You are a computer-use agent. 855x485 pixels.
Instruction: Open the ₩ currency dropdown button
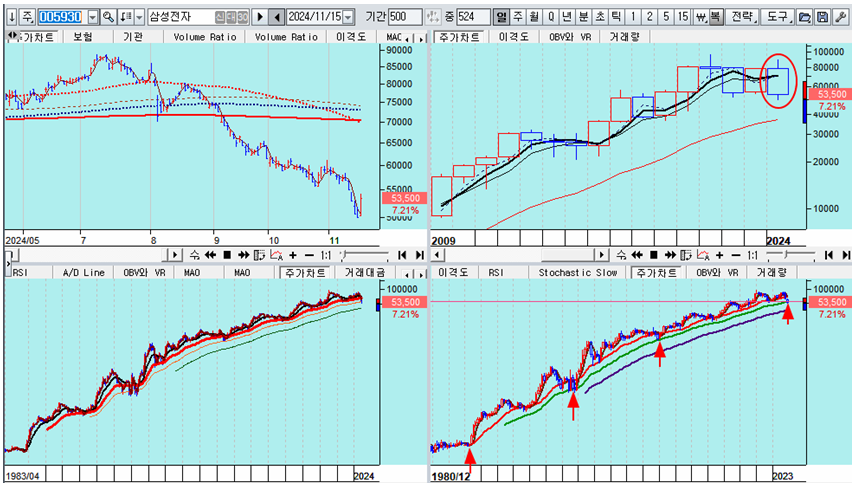tap(701, 17)
